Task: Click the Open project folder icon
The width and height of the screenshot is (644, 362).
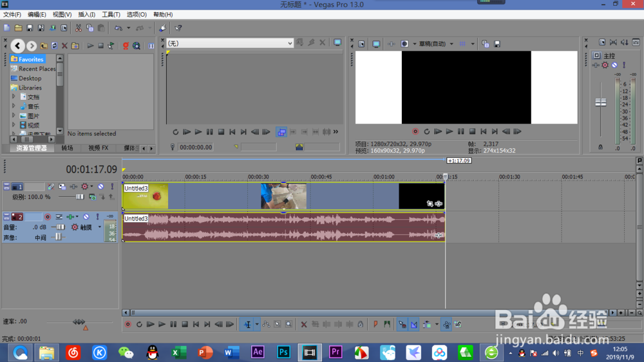Action: click(19, 28)
